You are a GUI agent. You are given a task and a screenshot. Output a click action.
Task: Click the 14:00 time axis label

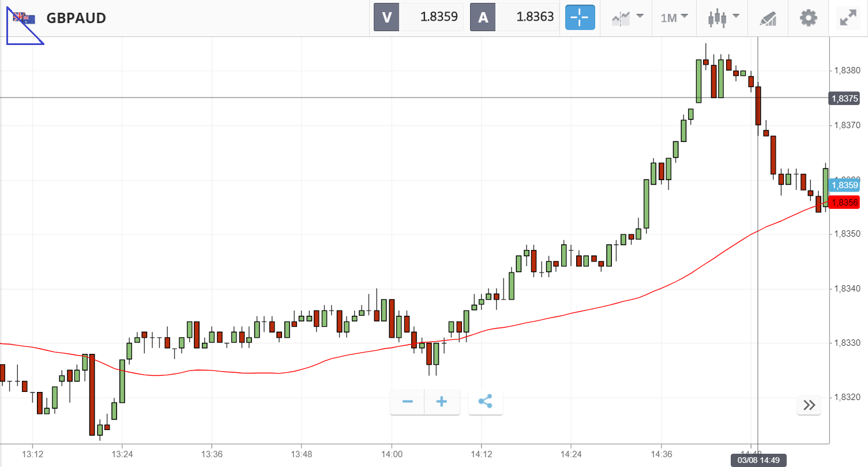[392, 454]
